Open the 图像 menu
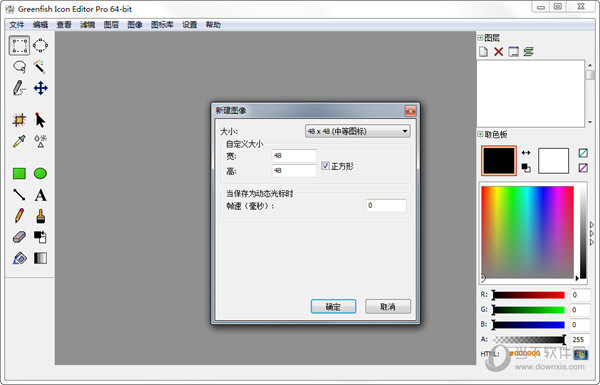This screenshot has height=385, width=600. click(x=135, y=25)
